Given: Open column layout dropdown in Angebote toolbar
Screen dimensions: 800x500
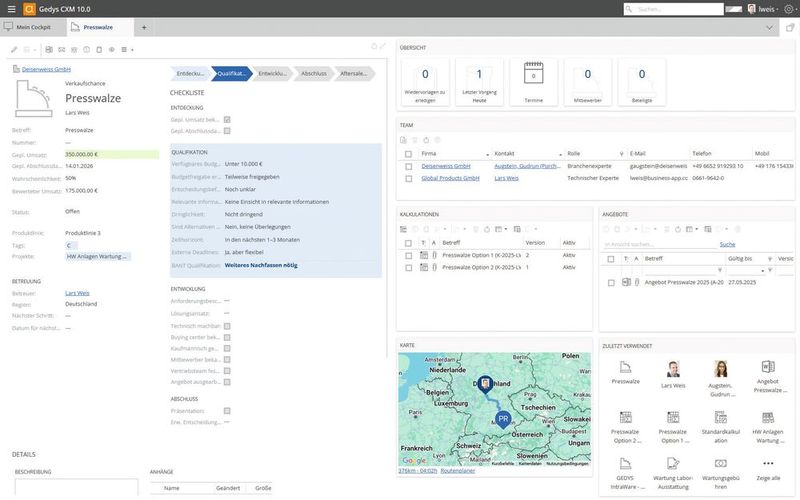Looking at the screenshot, I should 692,230.
